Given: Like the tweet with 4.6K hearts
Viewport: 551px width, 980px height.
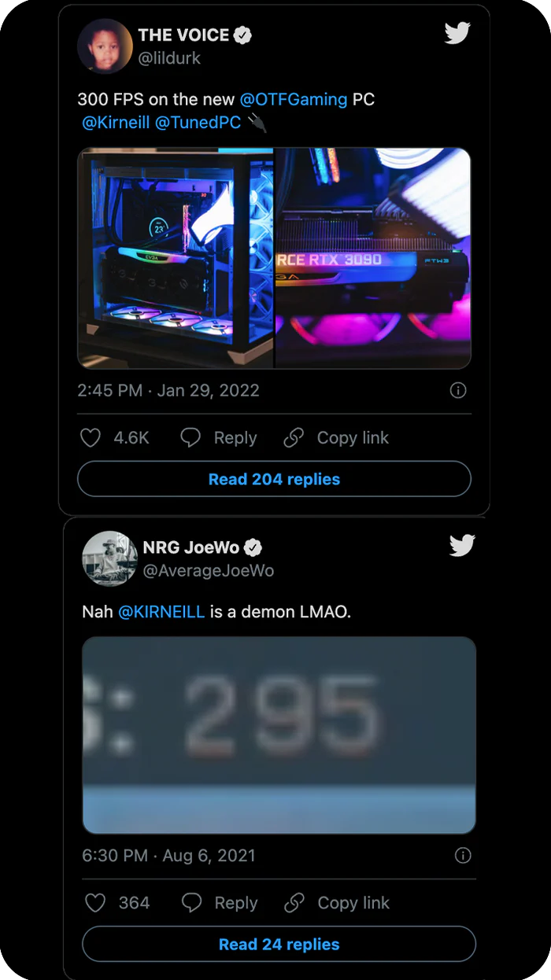Looking at the screenshot, I should point(91,438).
